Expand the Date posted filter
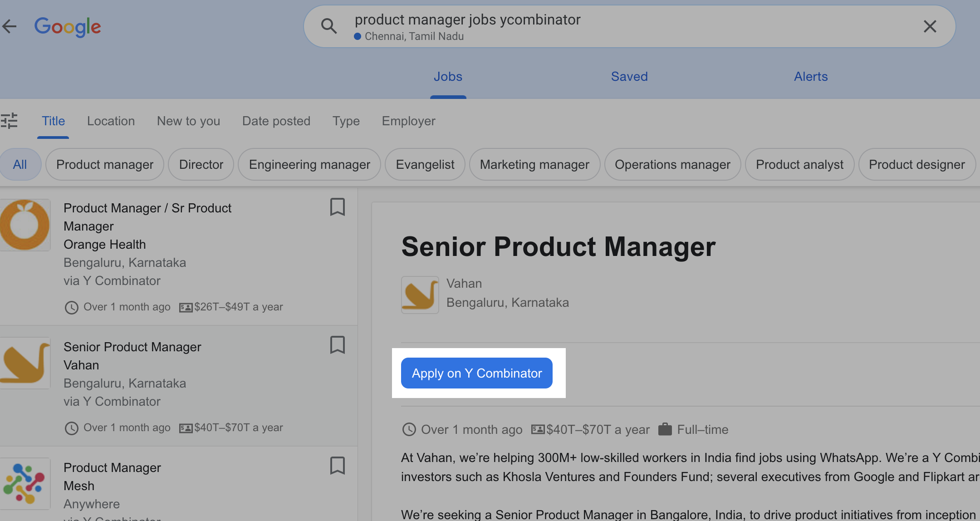Viewport: 980px width, 521px height. tap(276, 121)
